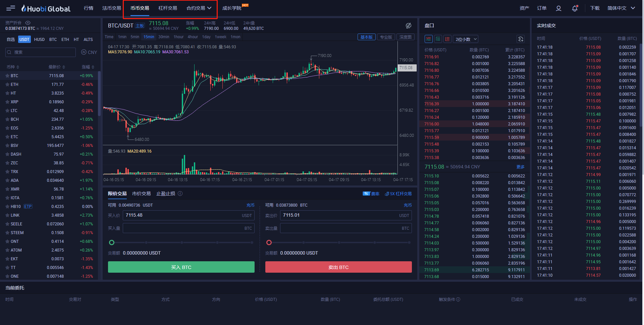
Task: Open the 行情 markets page
Action: tap(89, 8)
